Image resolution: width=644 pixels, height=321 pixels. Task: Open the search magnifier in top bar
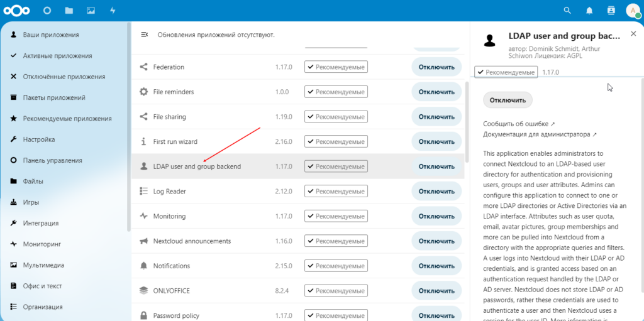[x=567, y=11]
